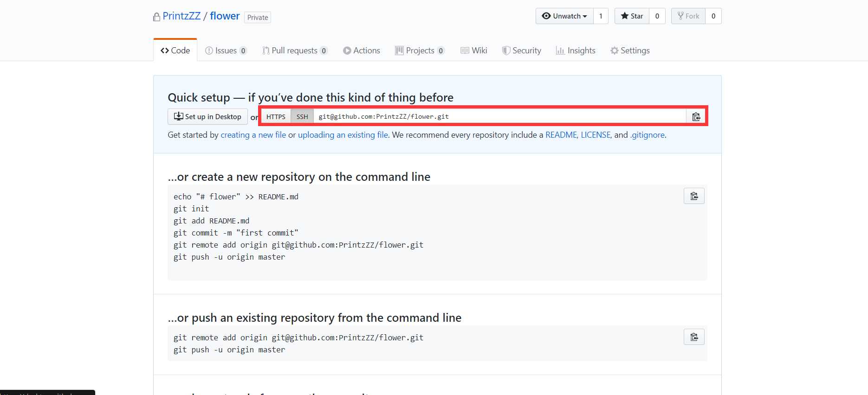The image size is (868, 395).
Task: Click Set up in Desktop button
Action: [x=207, y=116]
